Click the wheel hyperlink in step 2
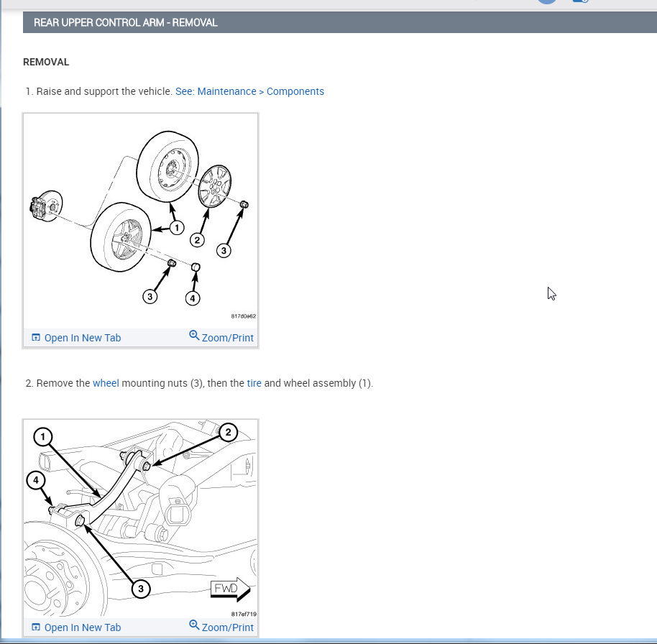This screenshot has width=657, height=644. (x=106, y=383)
